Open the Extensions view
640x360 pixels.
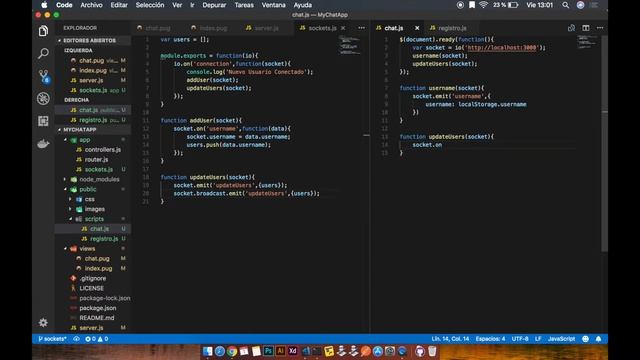point(43,121)
